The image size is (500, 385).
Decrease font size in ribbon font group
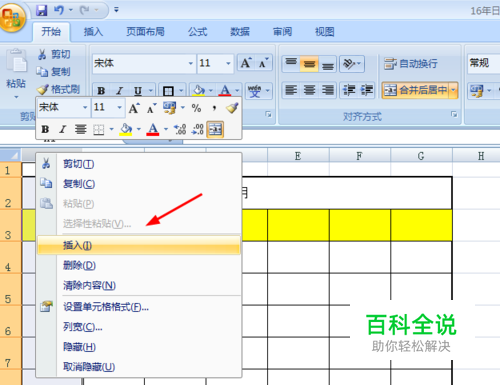pyautogui.click(x=263, y=63)
